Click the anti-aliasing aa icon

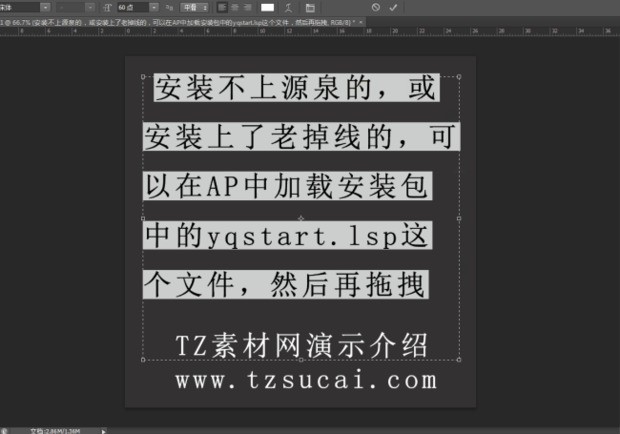pyautogui.click(x=169, y=8)
